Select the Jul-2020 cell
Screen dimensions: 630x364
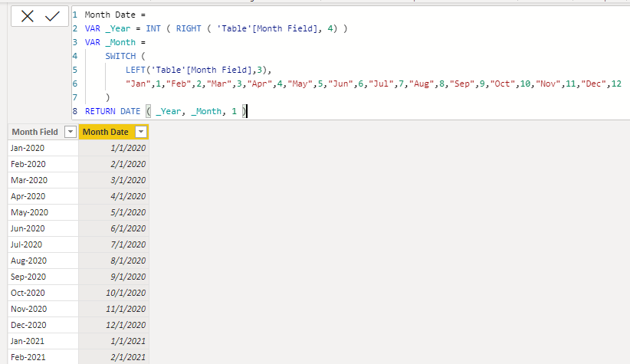pos(43,244)
